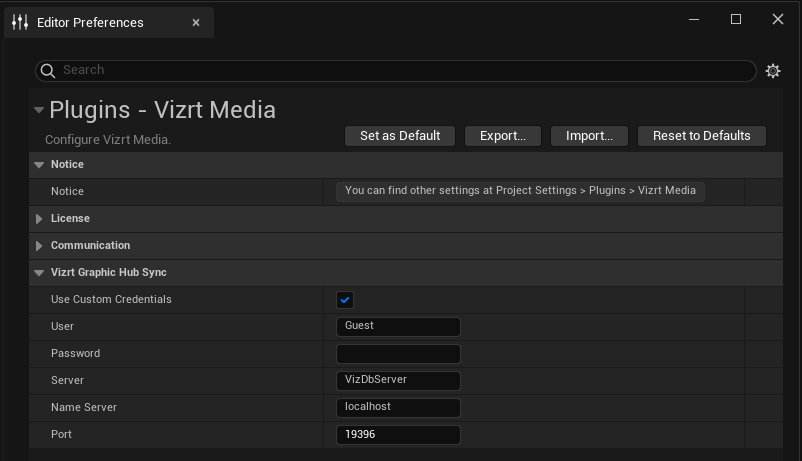The width and height of the screenshot is (802, 461).
Task: Close the Editor Preferences tab
Action: [x=196, y=22]
